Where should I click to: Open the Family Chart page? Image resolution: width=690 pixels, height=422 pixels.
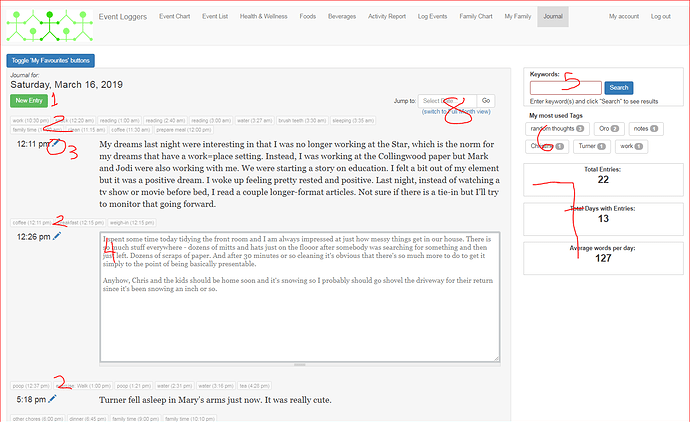tap(476, 16)
